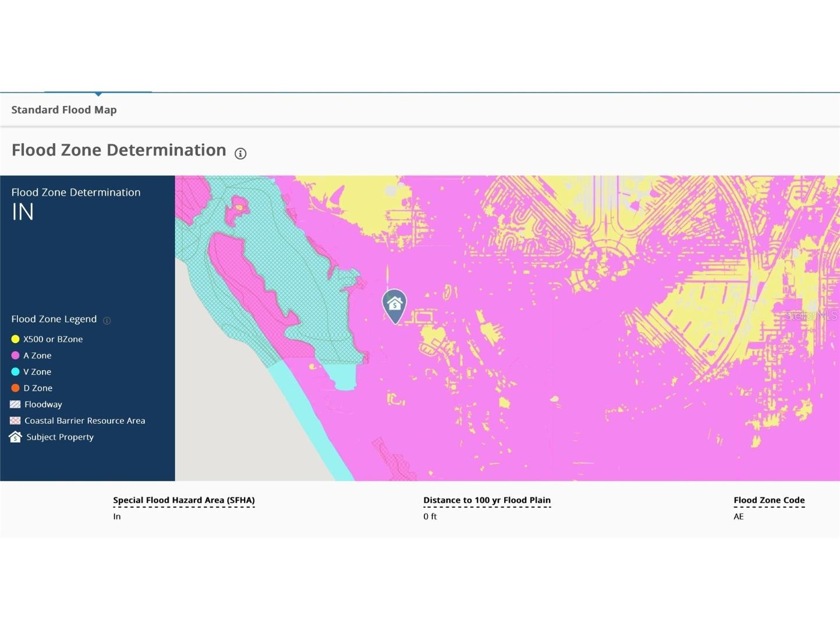Click the large IN determination text
The width and height of the screenshot is (840, 630).
pos(23,212)
